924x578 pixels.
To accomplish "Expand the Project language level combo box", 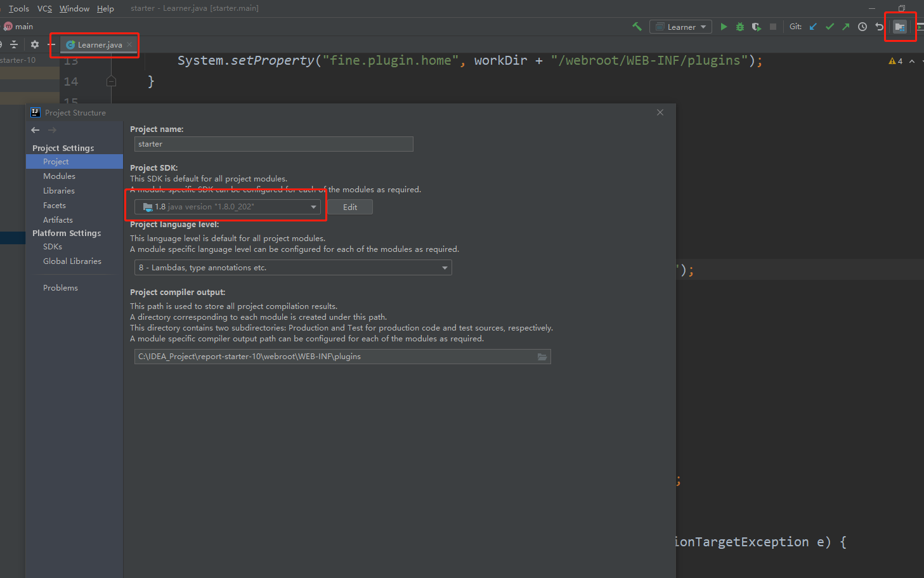I will tap(293, 268).
